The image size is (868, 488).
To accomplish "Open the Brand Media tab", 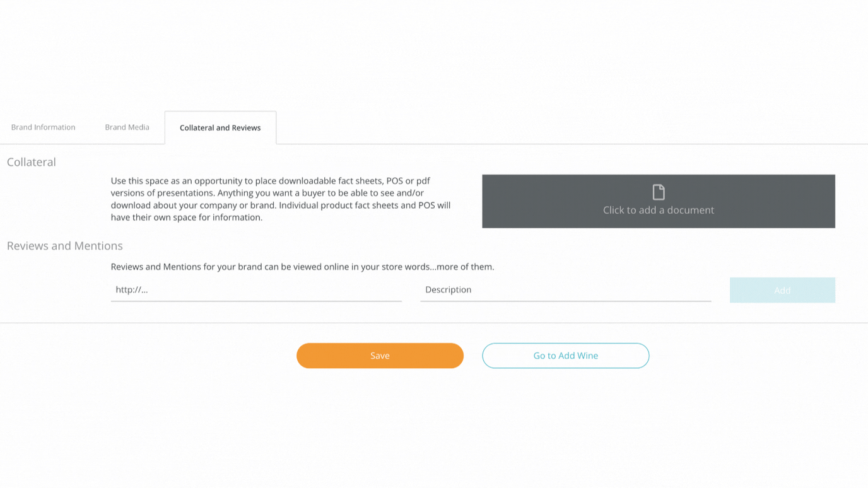I will (127, 127).
